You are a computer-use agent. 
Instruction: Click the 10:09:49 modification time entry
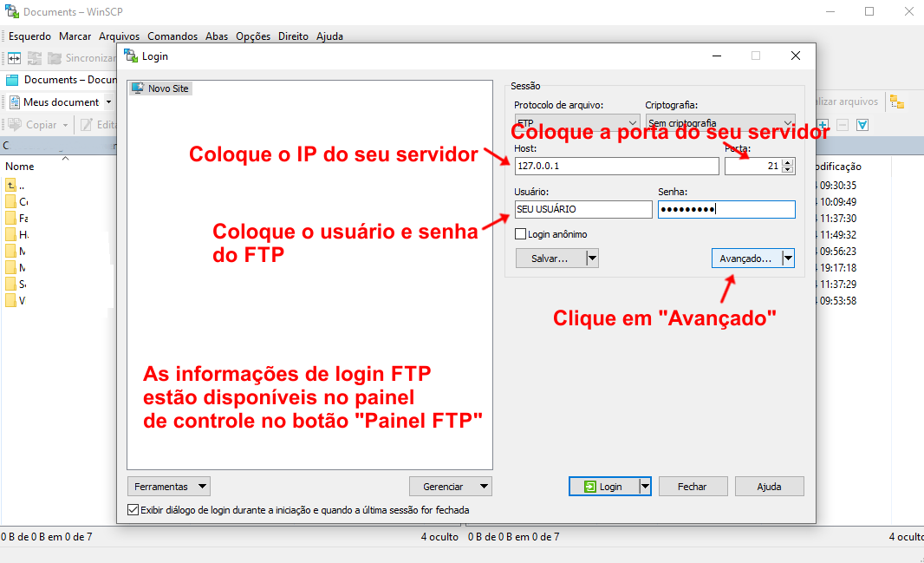coord(837,201)
